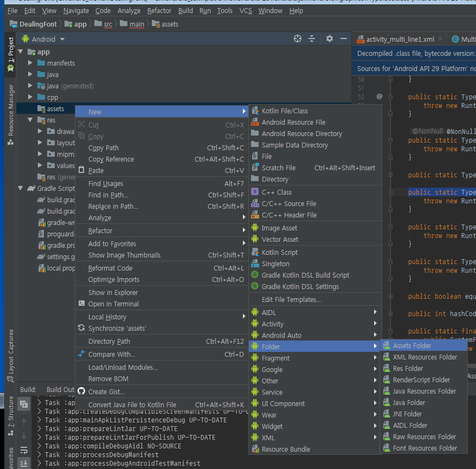Select Assets Folder in the submenu
This screenshot has height=469, width=476.
pos(423,345)
